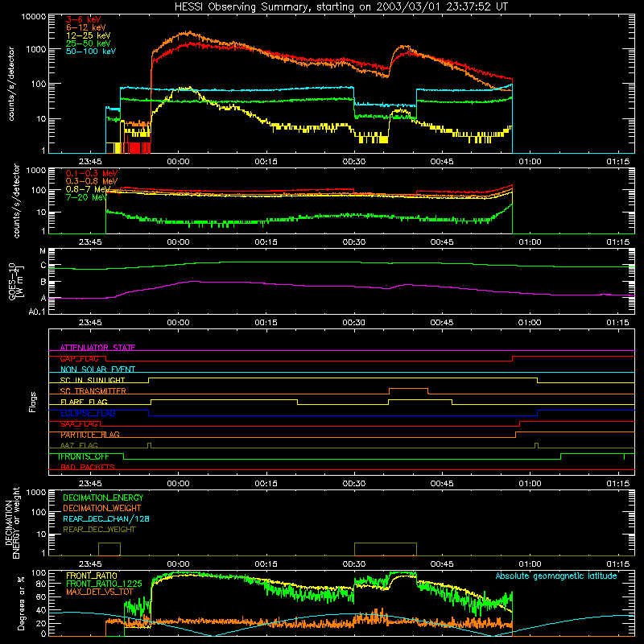Click the FRONT_RATIO legend entry
Viewport: 644px width, 644px height.
tap(92, 576)
